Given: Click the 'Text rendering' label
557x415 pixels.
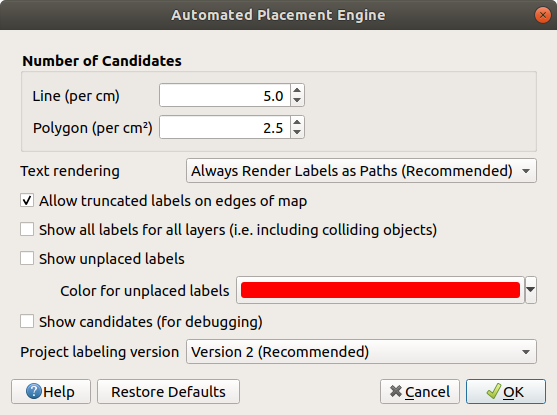Looking at the screenshot, I should 70,171.
